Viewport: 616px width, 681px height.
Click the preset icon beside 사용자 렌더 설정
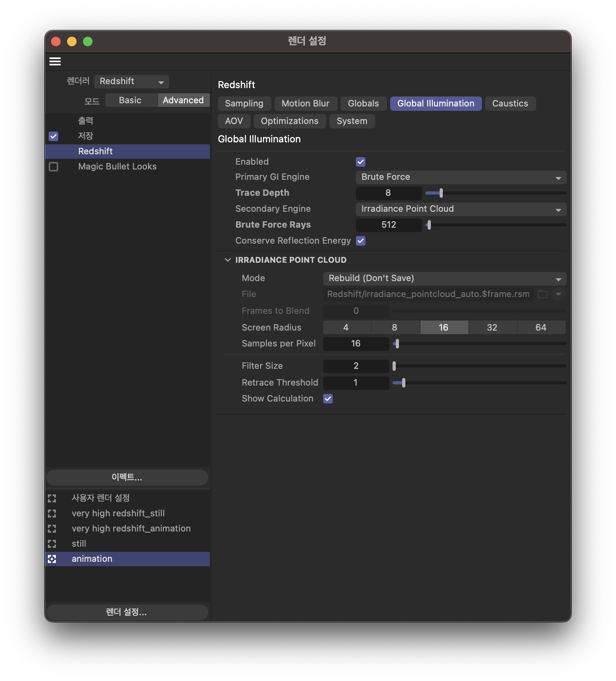tap(52, 498)
